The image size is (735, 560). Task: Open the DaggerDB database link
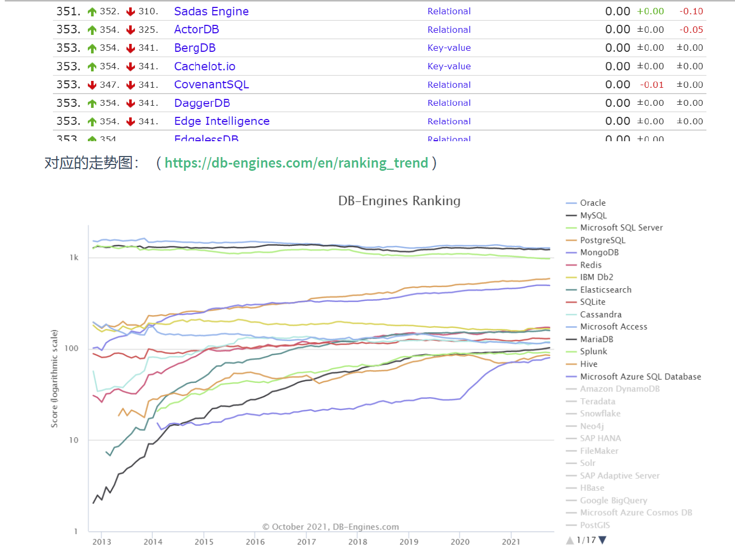(202, 103)
